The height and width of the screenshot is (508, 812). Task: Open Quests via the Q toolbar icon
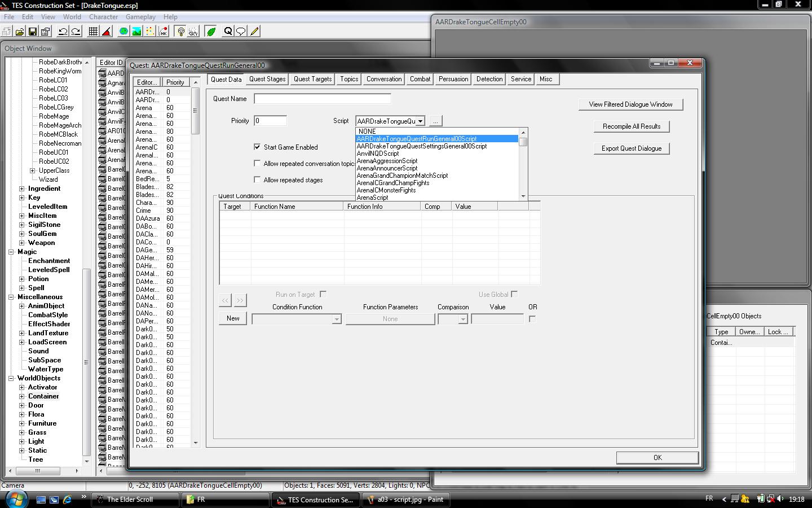click(x=228, y=32)
